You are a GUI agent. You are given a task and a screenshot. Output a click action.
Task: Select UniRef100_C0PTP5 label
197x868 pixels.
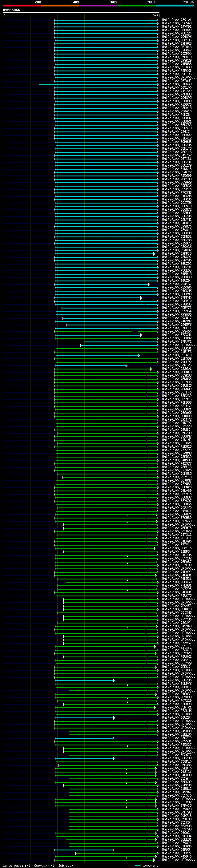(177, 365)
